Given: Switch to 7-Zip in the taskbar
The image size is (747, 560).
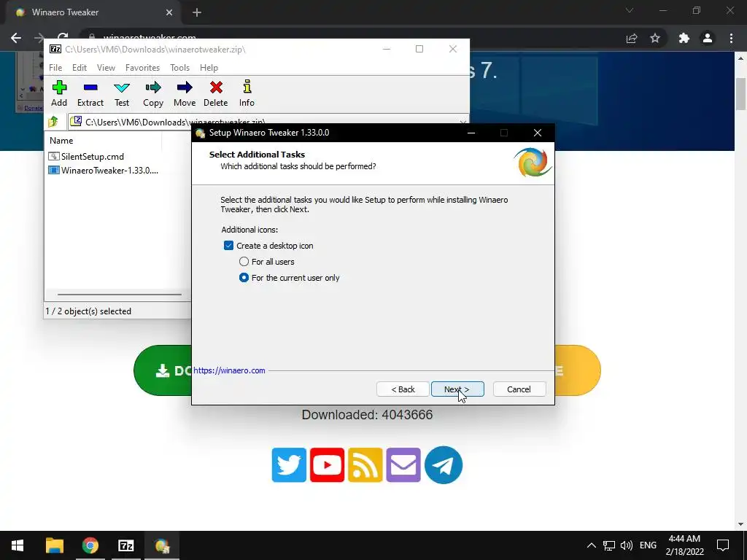Looking at the screenshot, I should (x=125, y=545).
